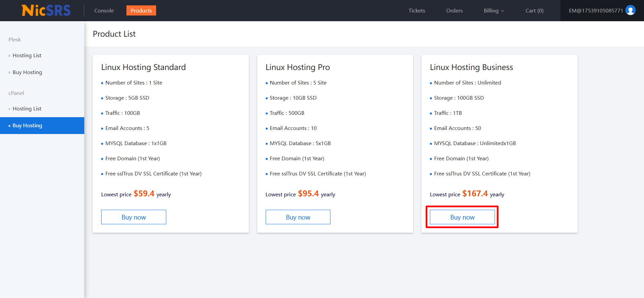Click the $95.4 price
Viewport: 644px width, 298px height.
pyautogui.click(x=308, y=194)
